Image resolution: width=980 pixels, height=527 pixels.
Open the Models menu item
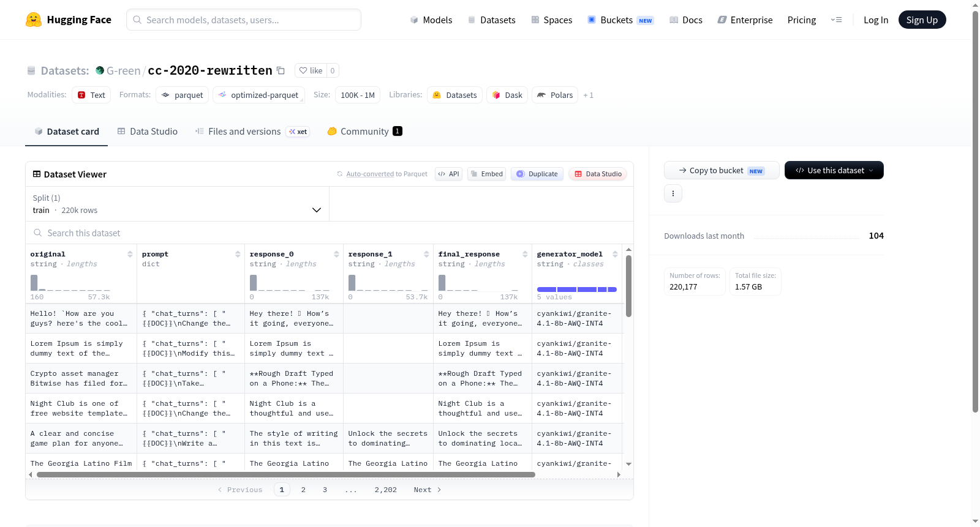tap(431, 20)
